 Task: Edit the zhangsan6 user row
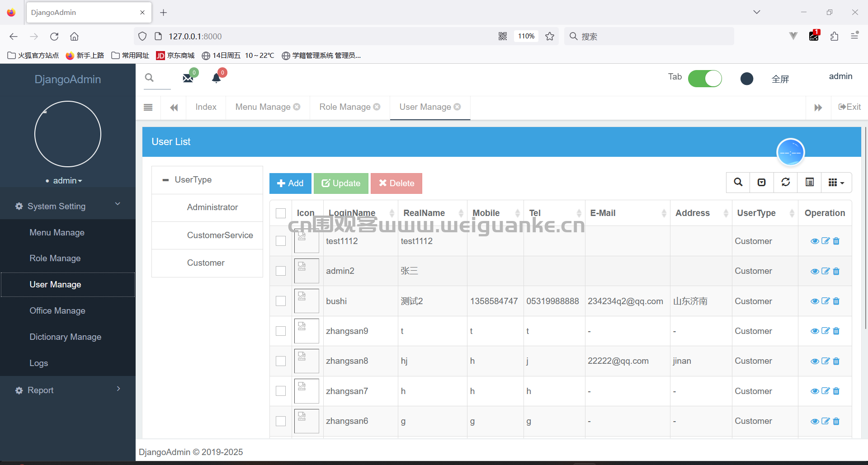point(826,421)
